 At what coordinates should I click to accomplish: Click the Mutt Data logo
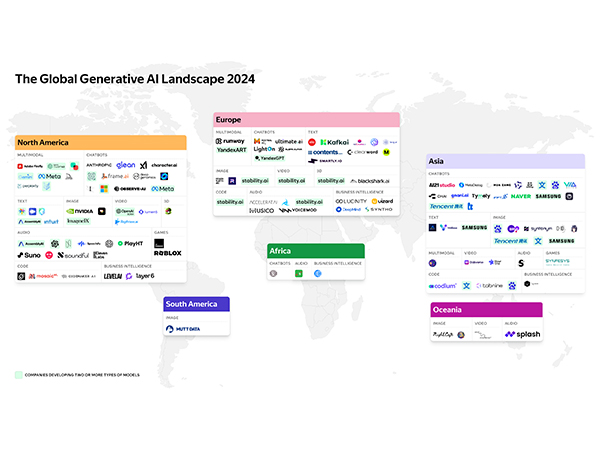pyautogui.click(x=183, y=329)
